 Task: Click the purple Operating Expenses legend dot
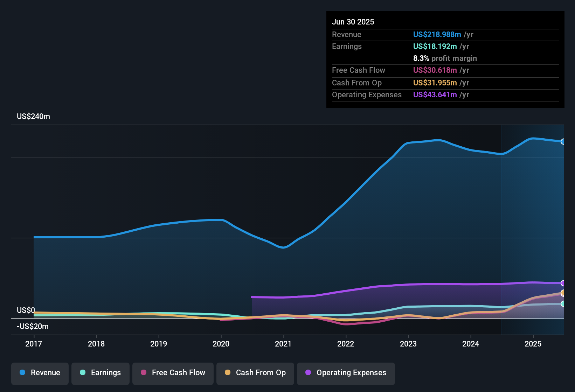308,373
